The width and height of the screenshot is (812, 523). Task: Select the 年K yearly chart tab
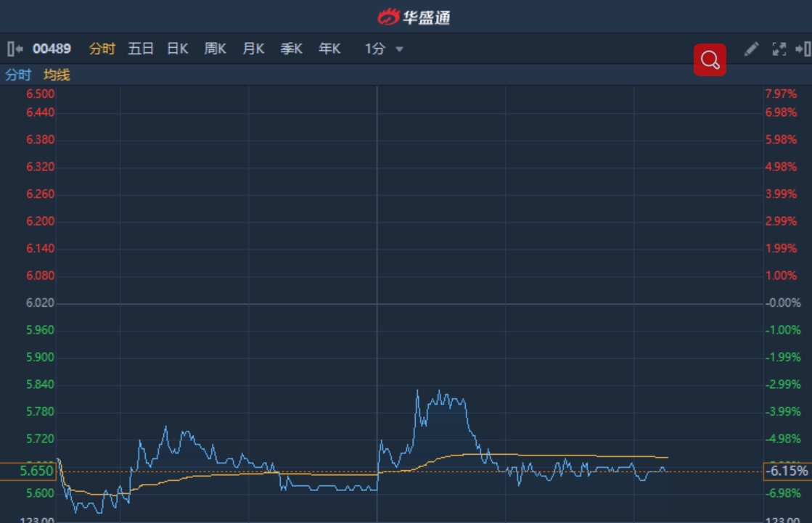click(329, 49)
